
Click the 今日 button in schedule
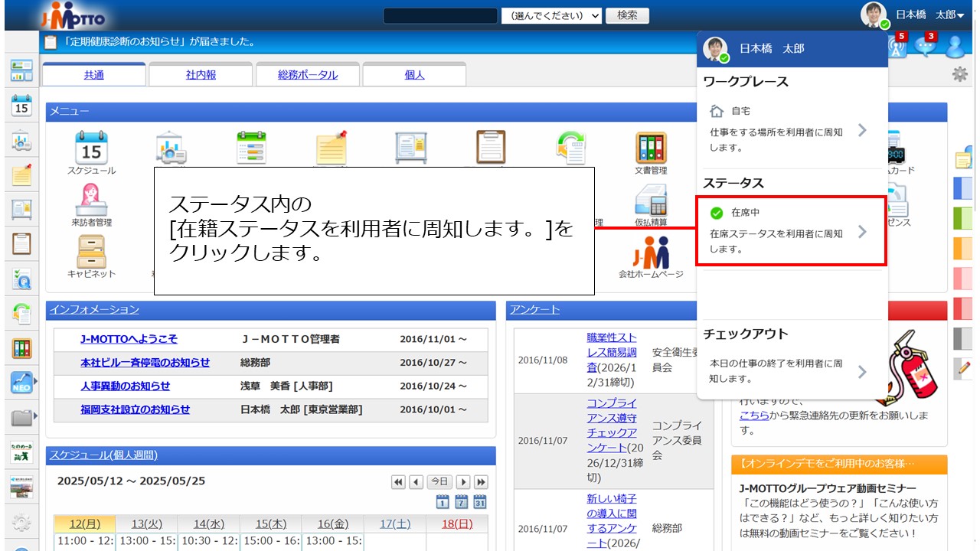pyautogui.click(x=439, y=482)
